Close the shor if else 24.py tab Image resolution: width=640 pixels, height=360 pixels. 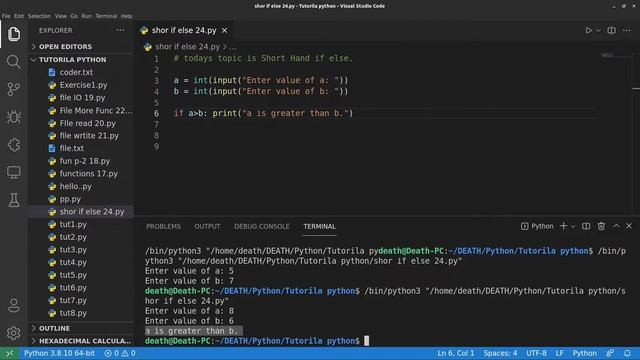coord(224,31)
